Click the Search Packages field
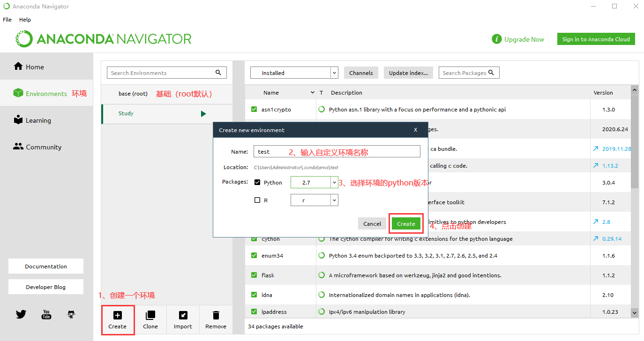Viewport: 644px width, 341px height. pos(469,73)
